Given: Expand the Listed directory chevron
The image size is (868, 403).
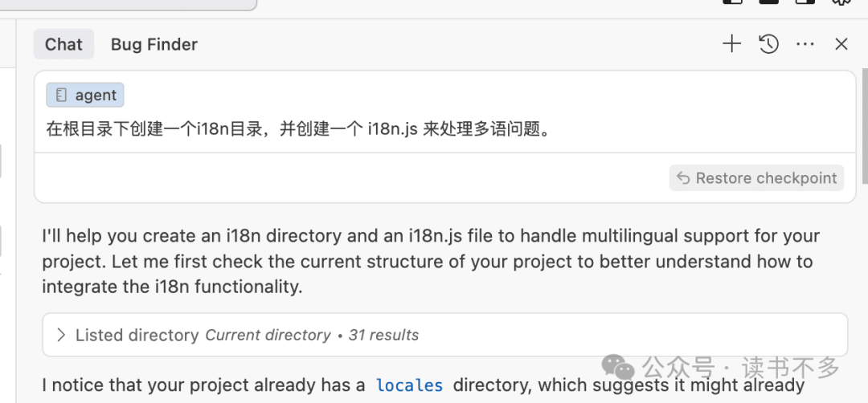Looking at the screenshot, I should click(x=61, y=335).
